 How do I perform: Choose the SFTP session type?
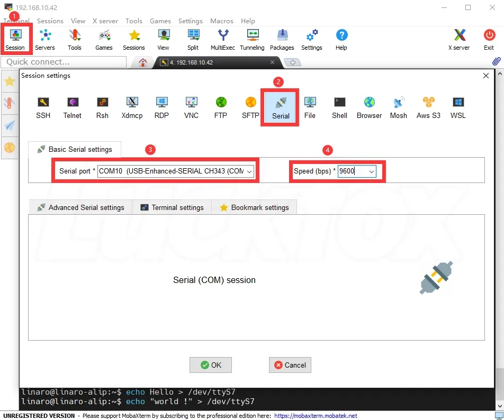point(250,107)
